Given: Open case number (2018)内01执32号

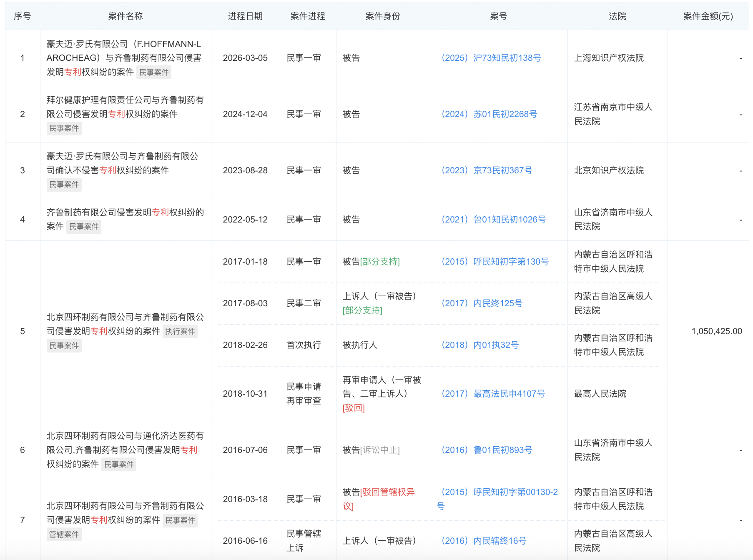Looking at the screenshot, I should pos(479,345).
